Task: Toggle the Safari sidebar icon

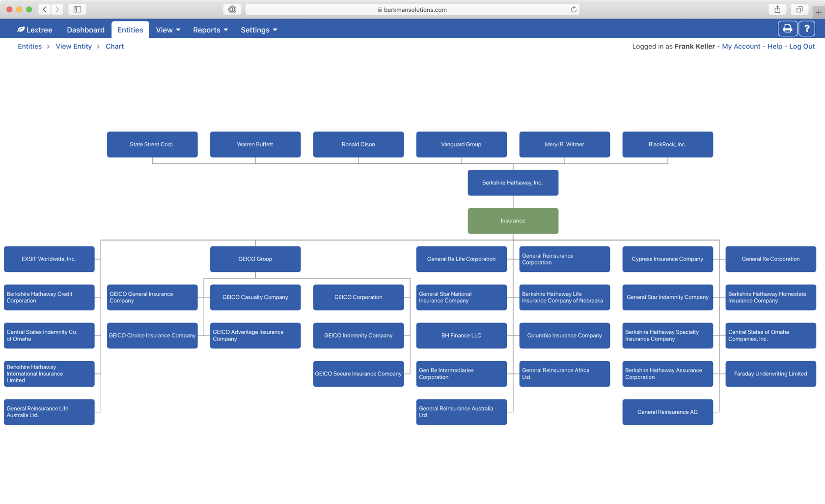Action: coord(78,9)
